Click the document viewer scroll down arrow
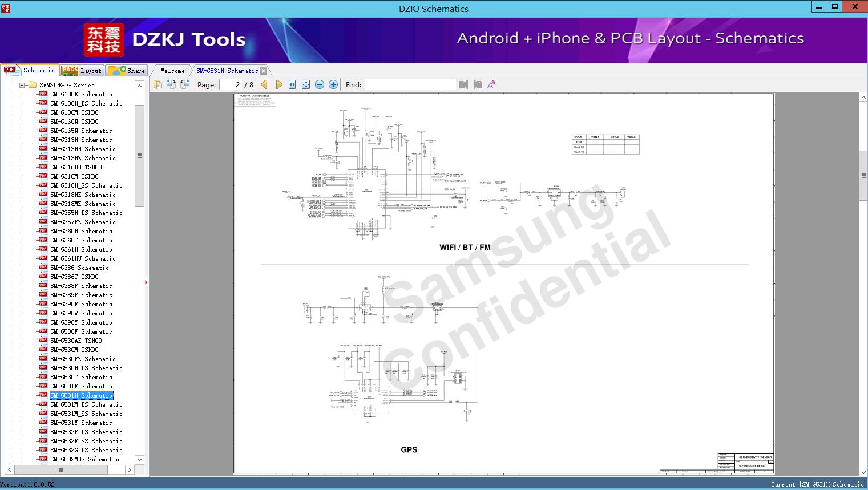This screenshot has height=490, width=868. (x=863, y=472)
